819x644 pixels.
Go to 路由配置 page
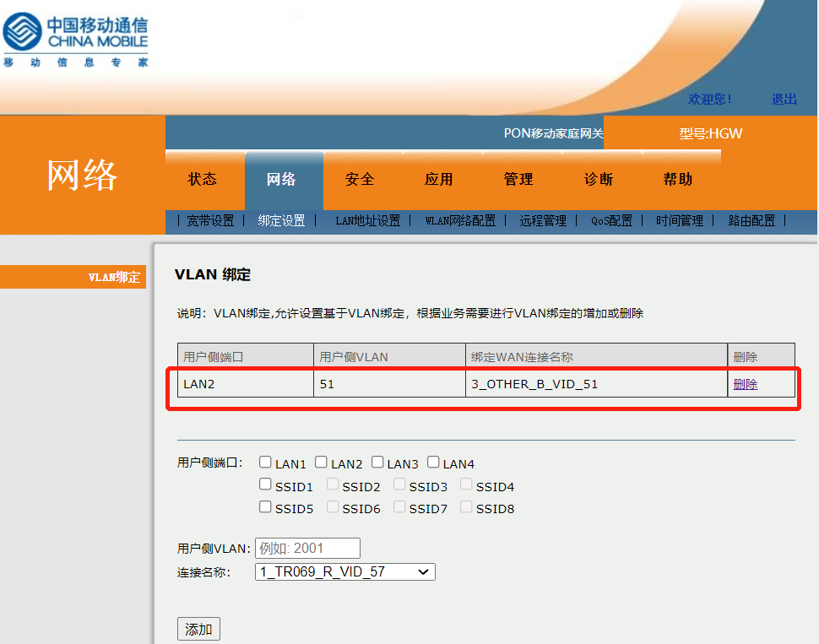pyautogui.click(x=751, y=221)
